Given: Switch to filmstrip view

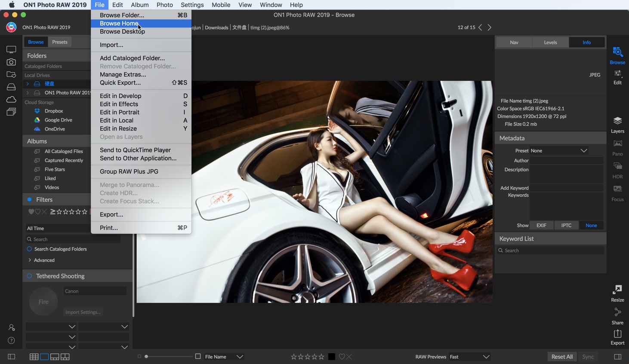Looking at the screenshot, I should coord(55,357).
